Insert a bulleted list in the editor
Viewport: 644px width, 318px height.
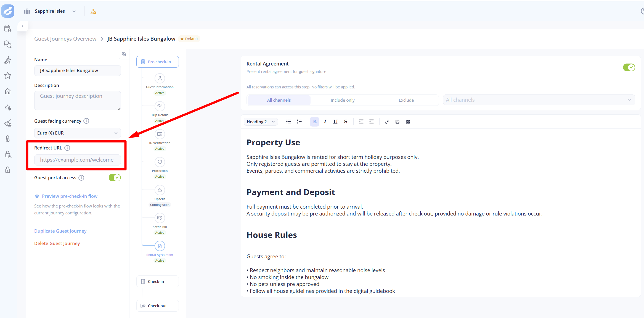click(289, 122)
